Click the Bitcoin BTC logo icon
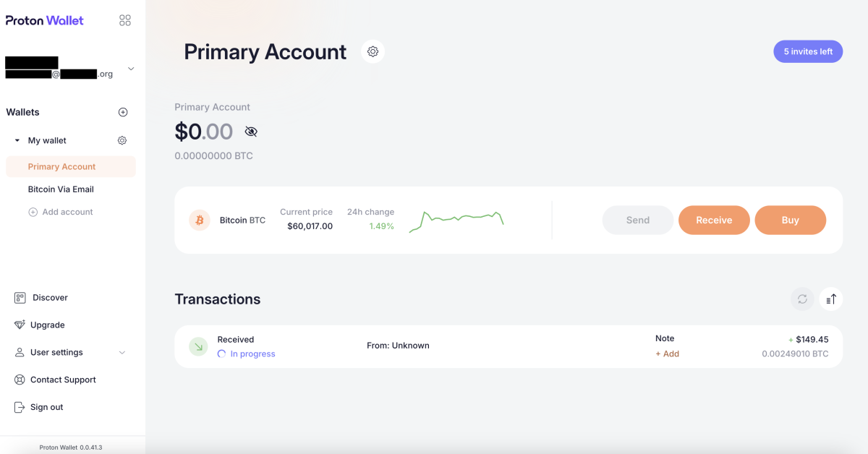 tap(200, 220)
